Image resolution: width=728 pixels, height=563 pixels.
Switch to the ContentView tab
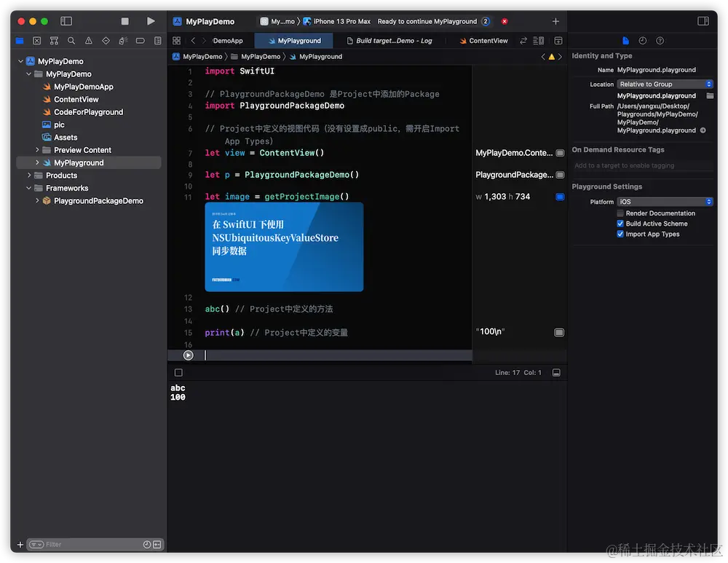point(483,41)
